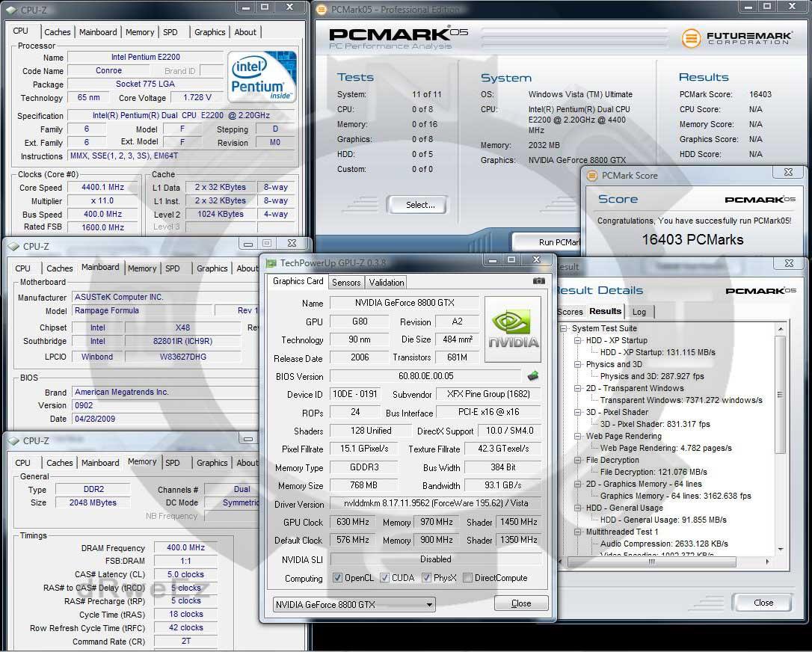Collapse the 2D - Transparent Windows node
The width and height of the screenshot is (812, 652).
click(x=578, y=388)
